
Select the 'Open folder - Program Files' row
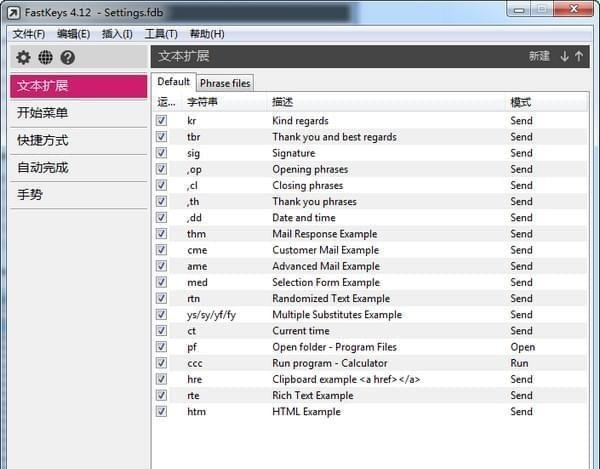click(370, 347)
